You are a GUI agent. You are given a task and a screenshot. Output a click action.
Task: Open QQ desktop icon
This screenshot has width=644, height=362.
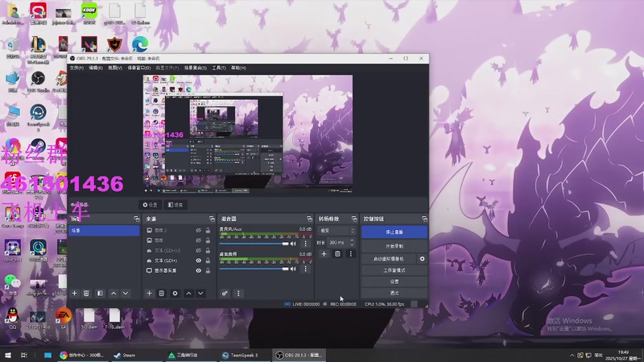point(13,319)
